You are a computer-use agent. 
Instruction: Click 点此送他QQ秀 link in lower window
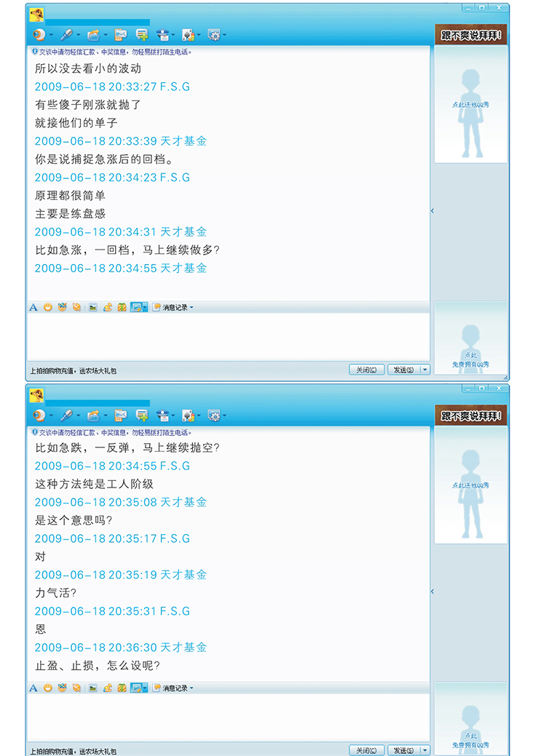point(471,485)
